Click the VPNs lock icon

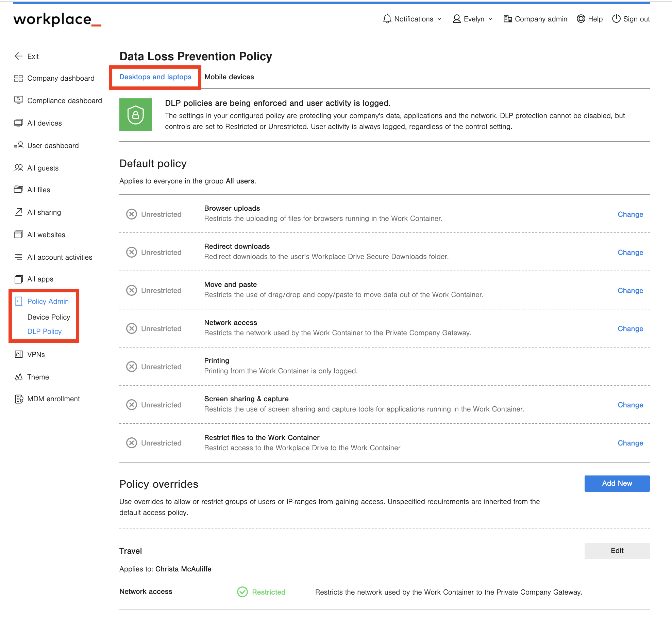point(18,354)
